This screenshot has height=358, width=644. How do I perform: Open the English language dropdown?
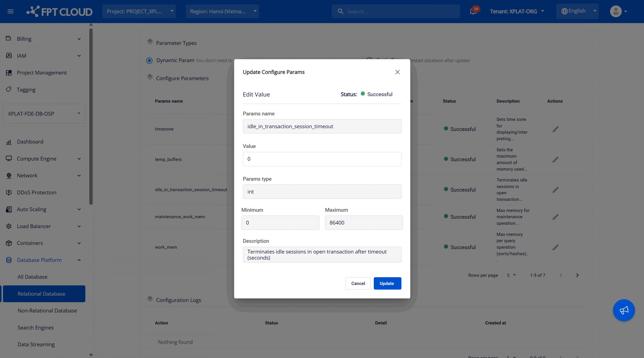pos(577,11)
